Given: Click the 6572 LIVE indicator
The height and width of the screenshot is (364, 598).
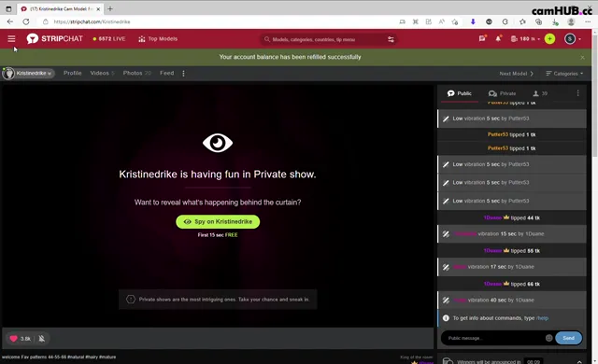Looking at the screenshot, I should (x=109, y=39).
